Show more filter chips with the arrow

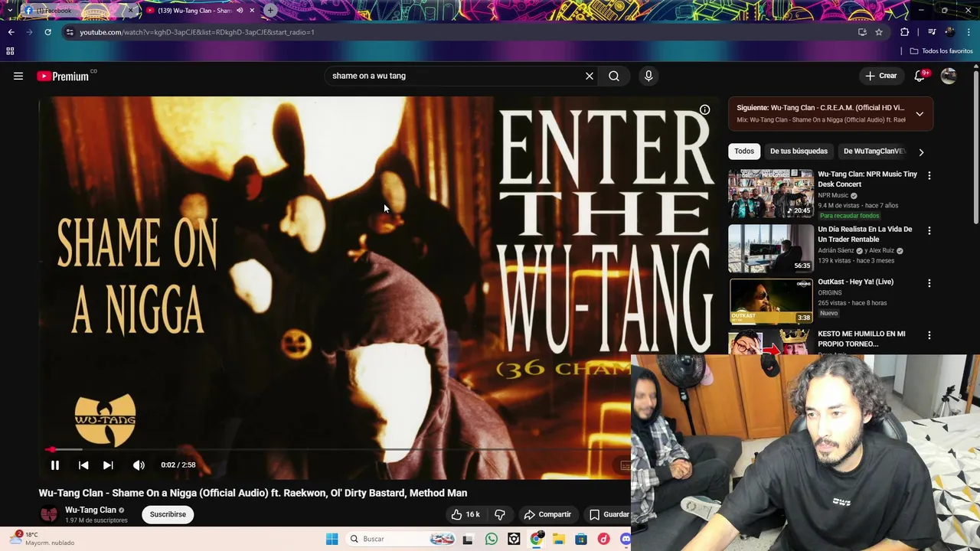tap(921, 152)
